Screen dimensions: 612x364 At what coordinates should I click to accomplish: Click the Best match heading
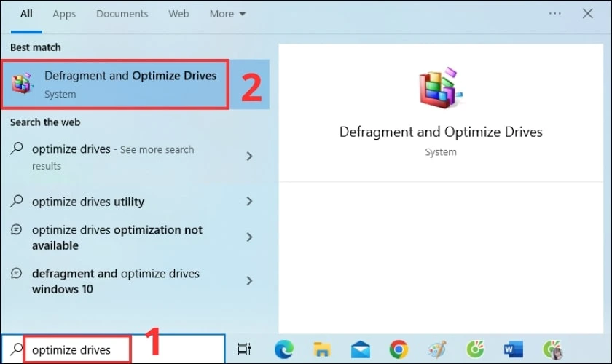[36, 47]
